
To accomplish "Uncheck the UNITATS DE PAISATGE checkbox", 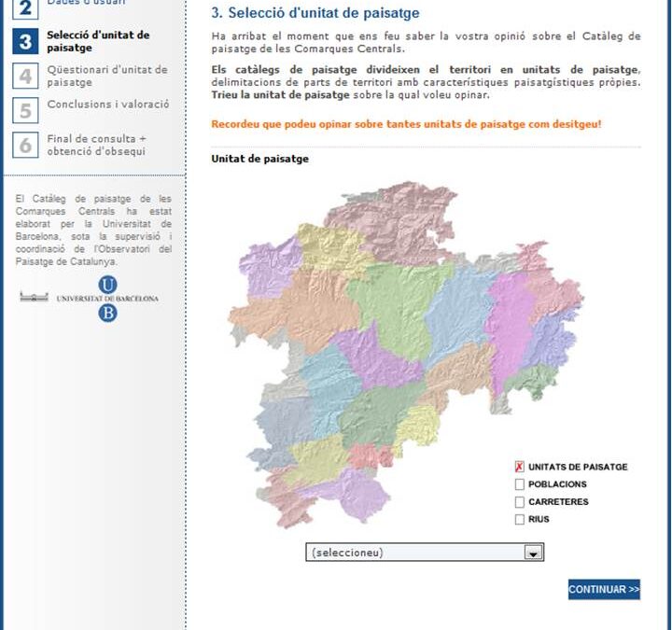I will tap(519, 467).
